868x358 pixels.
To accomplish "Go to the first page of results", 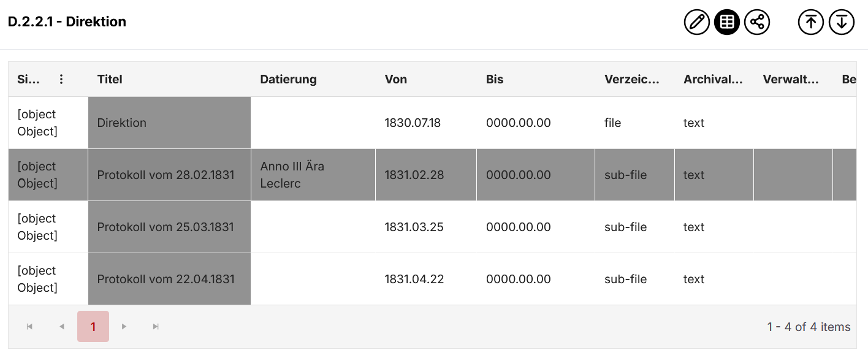I will coord(29,327).
